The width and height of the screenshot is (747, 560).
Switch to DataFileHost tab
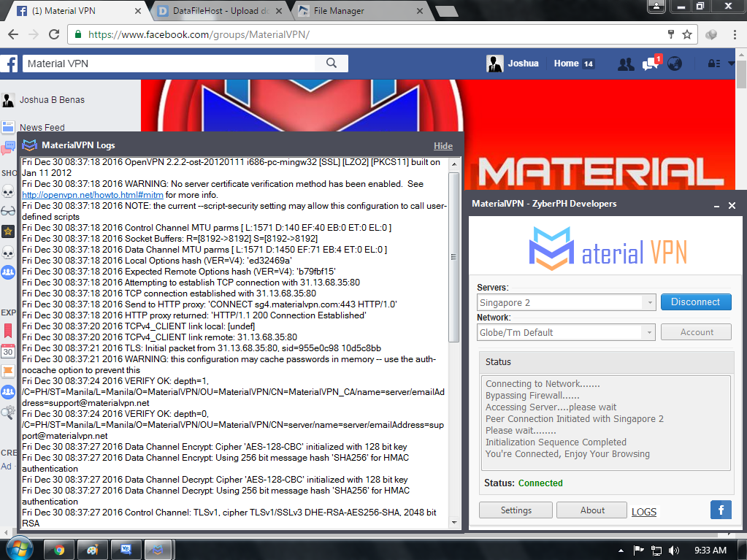tap(221, 10)
